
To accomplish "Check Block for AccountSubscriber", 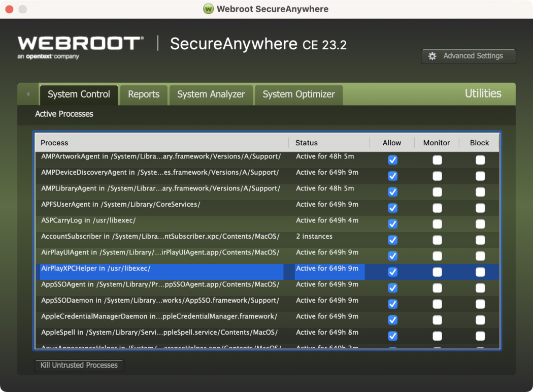I will pos(480,240).
